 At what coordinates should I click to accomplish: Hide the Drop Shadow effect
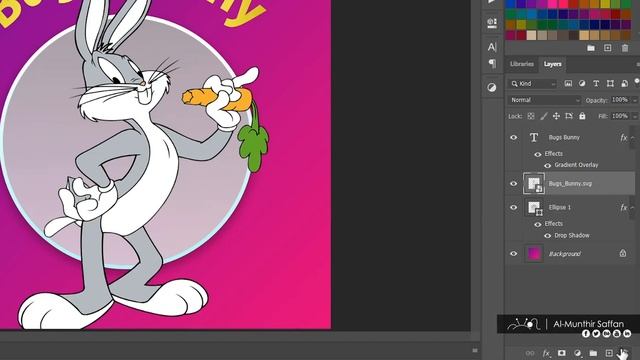547,236
